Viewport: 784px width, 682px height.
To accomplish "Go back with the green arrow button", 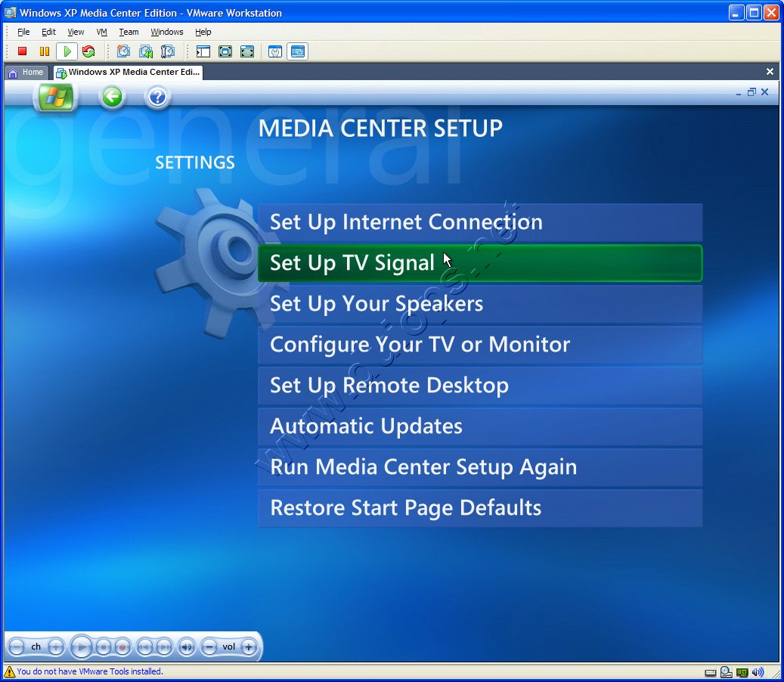I will pos(113,97).
